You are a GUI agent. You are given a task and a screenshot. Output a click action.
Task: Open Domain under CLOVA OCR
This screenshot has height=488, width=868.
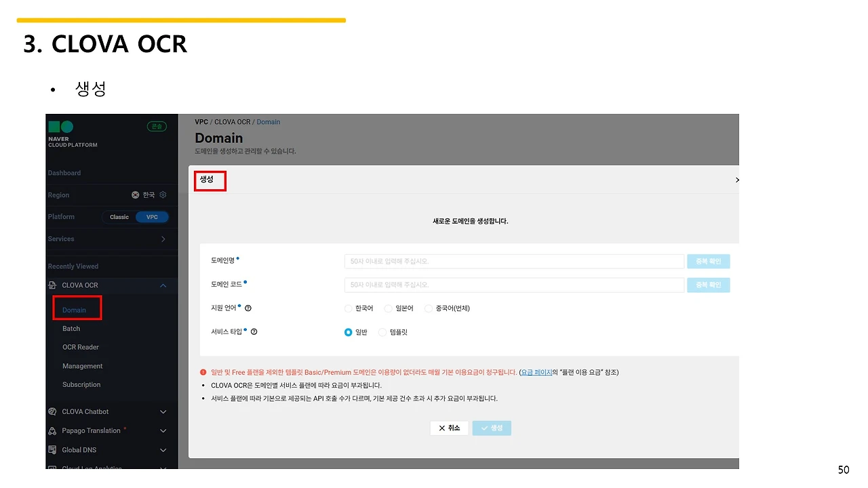(x=74, y=310)
